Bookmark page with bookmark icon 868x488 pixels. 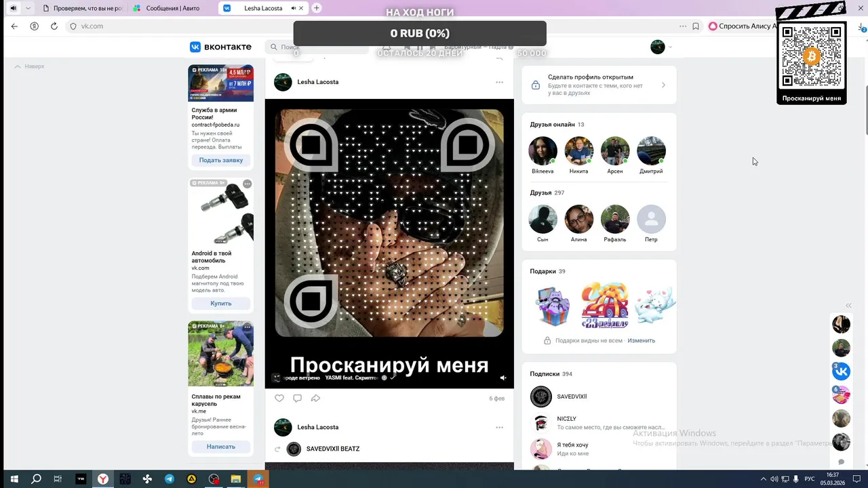696,26
